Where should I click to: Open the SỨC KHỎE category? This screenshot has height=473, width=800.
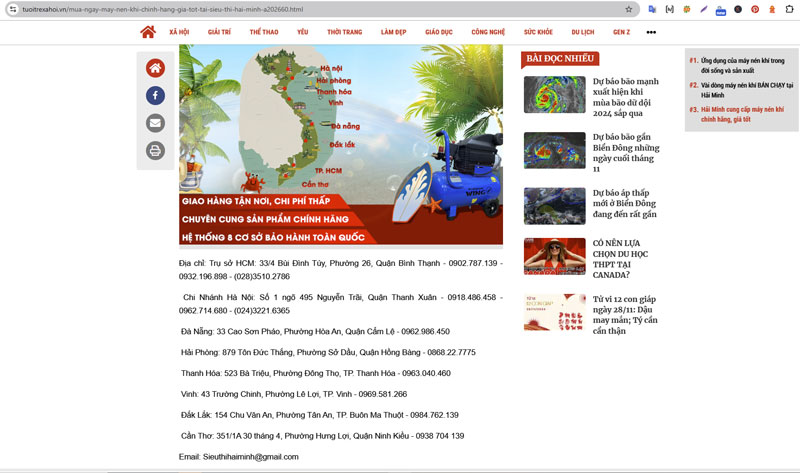click(537, 32)
